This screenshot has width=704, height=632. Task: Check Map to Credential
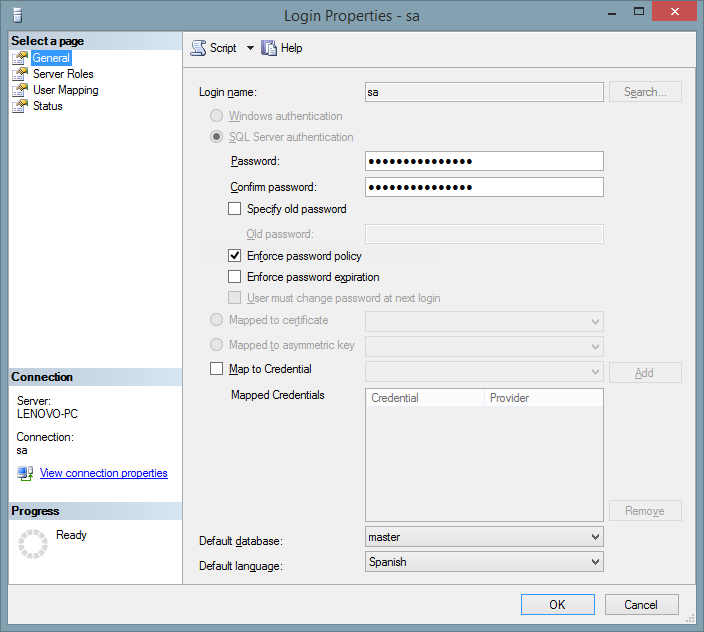[216, 369]
